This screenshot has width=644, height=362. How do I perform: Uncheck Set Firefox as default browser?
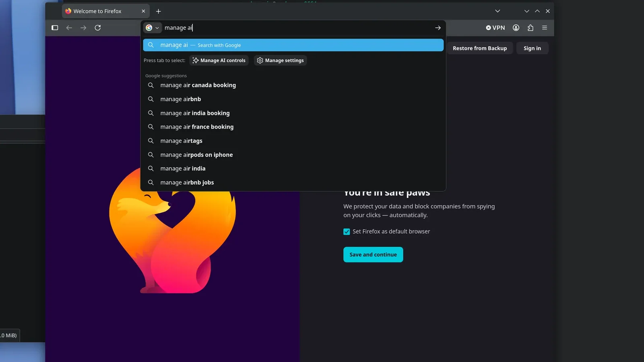(347, 232)
